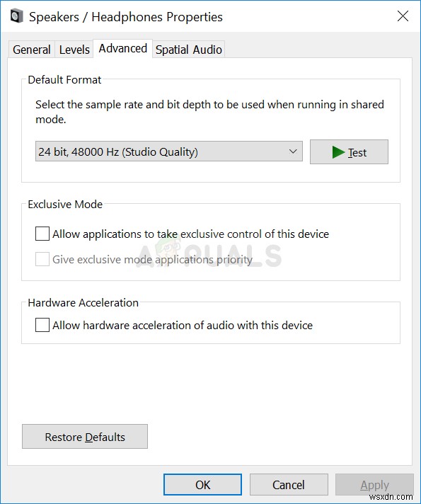Screen dimensions: 421x504
Task: Open the sample rate and bit depth dropdown
Action: pos(168,151)
